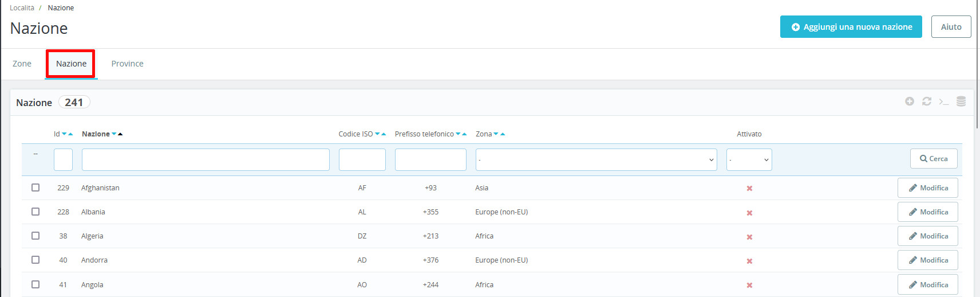Screen dimensions: 980x297
Task: Enable Andorra via its red X status icon
Action: [x=749, y=261]
